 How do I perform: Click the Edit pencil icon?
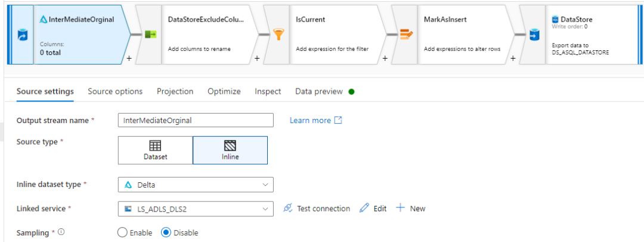tap(364, 209)
